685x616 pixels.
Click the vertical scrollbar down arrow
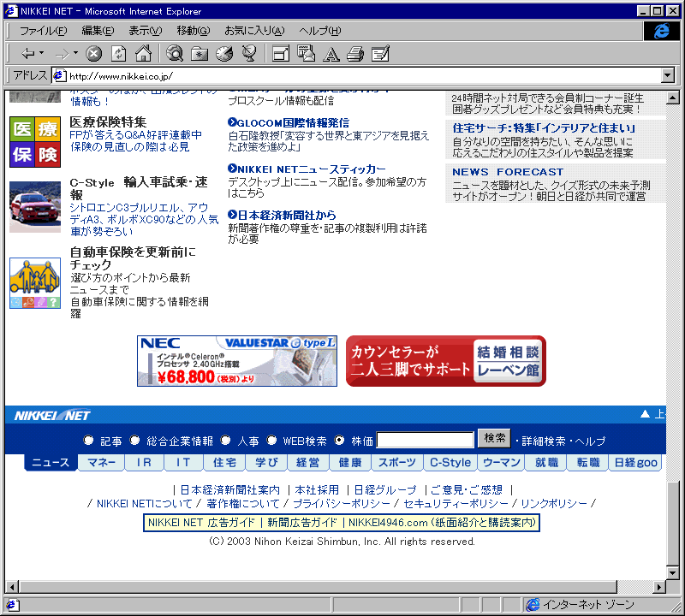pos(673,572)
